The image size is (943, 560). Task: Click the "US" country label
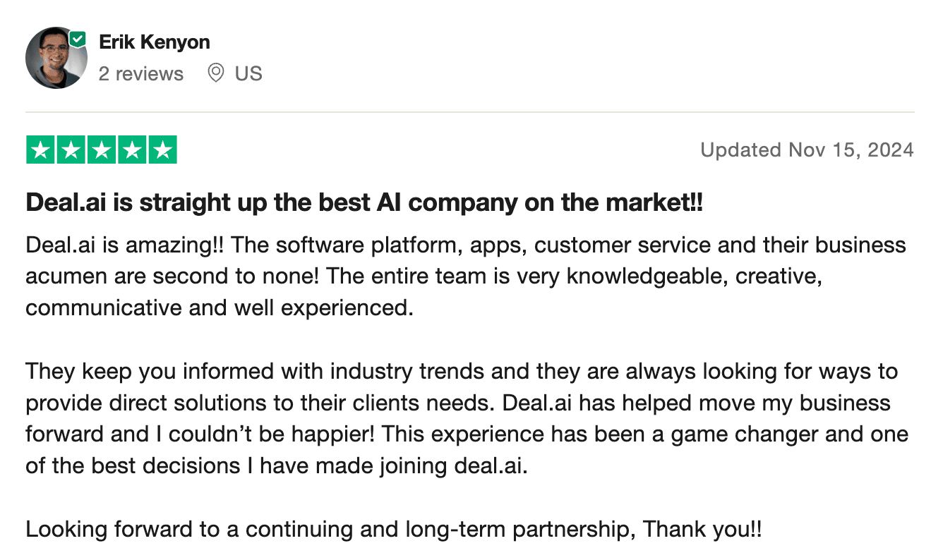click(248, 73)
